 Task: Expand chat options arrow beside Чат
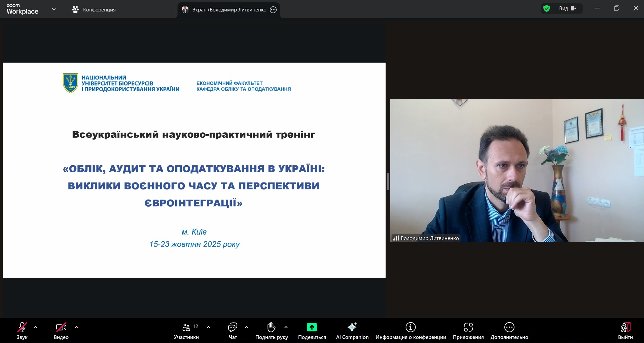coord(247,327)
